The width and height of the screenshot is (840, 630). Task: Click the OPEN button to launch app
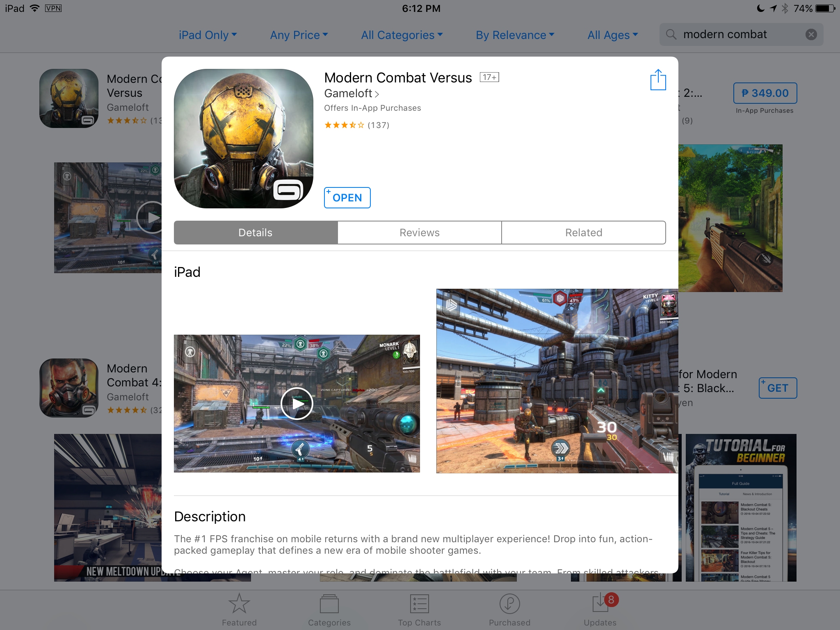[x=347, y=197]
